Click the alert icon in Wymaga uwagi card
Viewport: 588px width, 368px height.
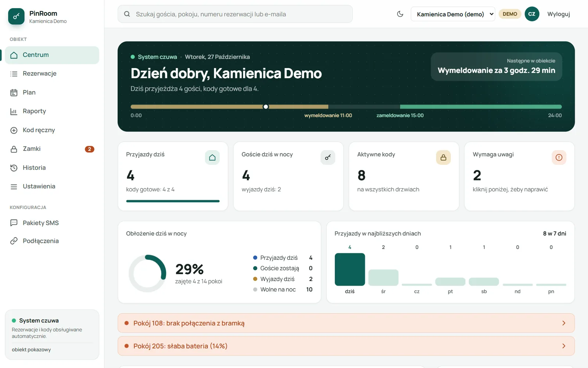pyautogui.click(x=559, y=158)
